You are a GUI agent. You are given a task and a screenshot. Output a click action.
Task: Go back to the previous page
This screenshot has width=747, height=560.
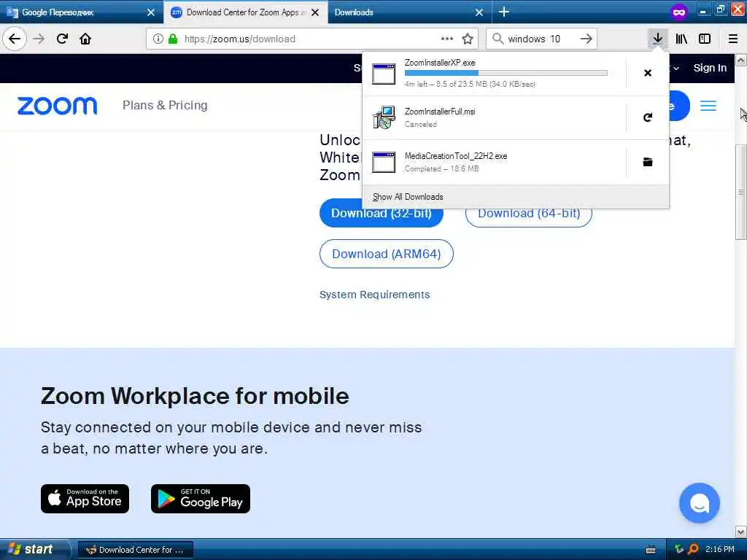pos(15,39)
